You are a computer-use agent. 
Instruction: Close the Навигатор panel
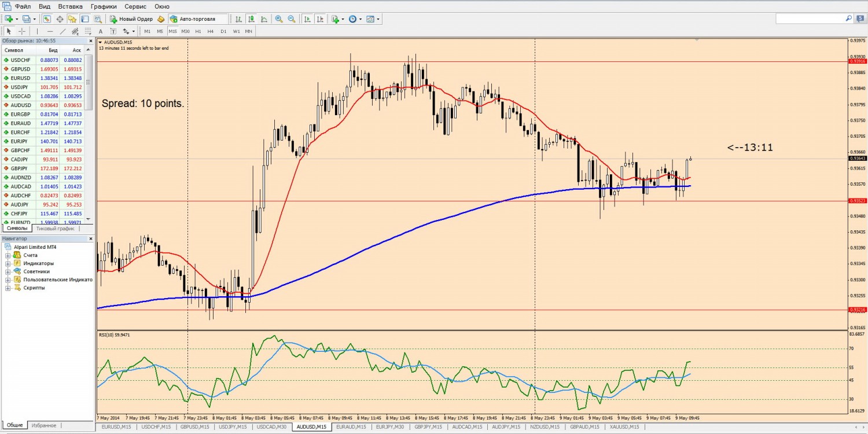coord(90,238)
